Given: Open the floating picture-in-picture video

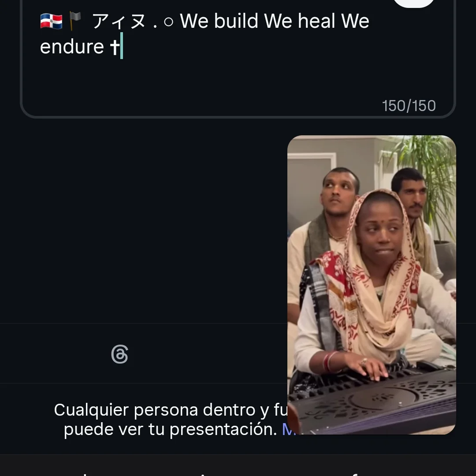Looking at the screenshot, I should 372,285.
